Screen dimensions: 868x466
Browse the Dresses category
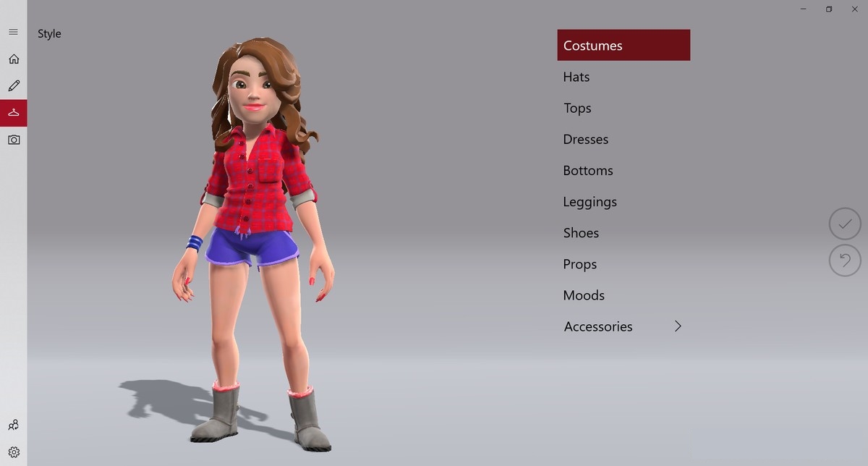(x=585, y=139)
